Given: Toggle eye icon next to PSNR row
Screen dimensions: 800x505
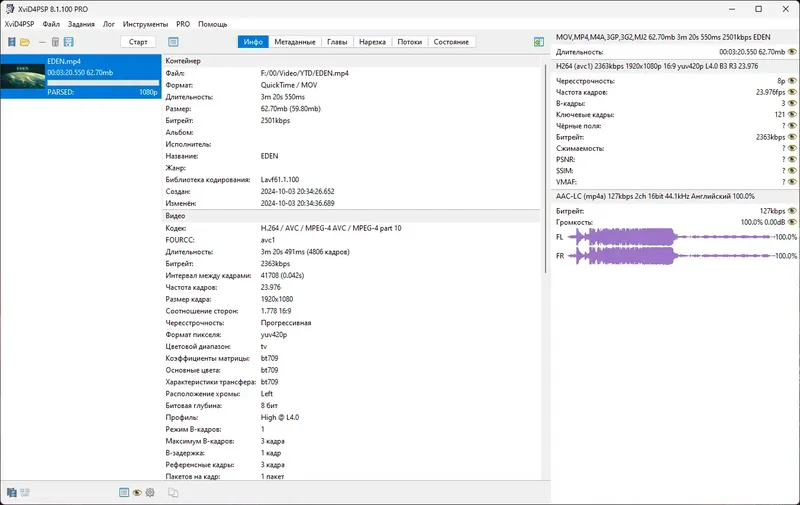Looking at the screenshot, I should tap(791, 159).
